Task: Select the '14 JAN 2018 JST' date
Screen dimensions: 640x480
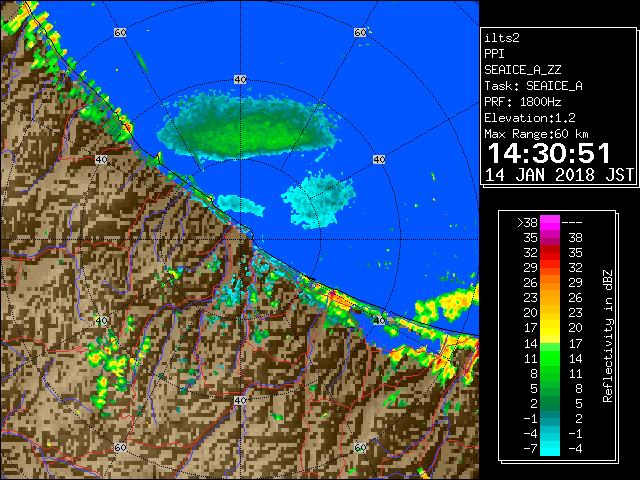Action: click(x=559, y=175)
